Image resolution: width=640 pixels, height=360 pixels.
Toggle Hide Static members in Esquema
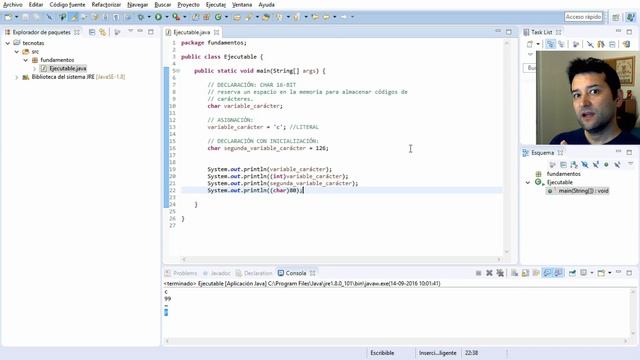[x=596, y=164]
